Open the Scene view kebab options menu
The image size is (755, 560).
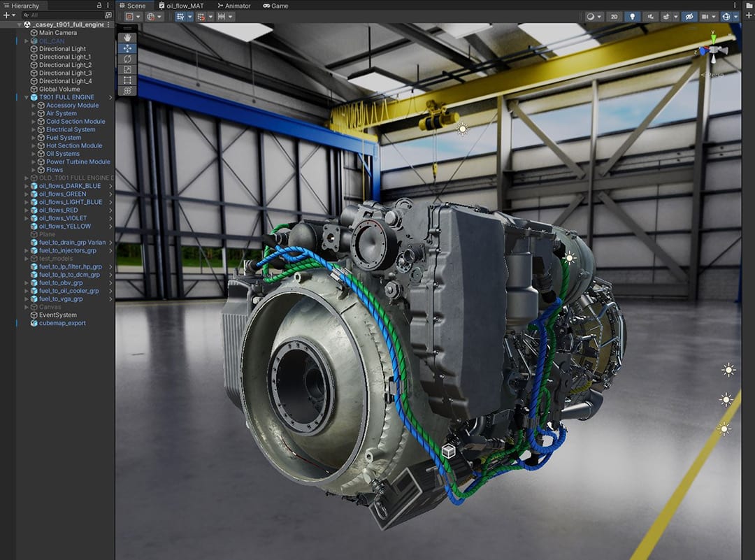pyautogui.click(x=735, y=6)
